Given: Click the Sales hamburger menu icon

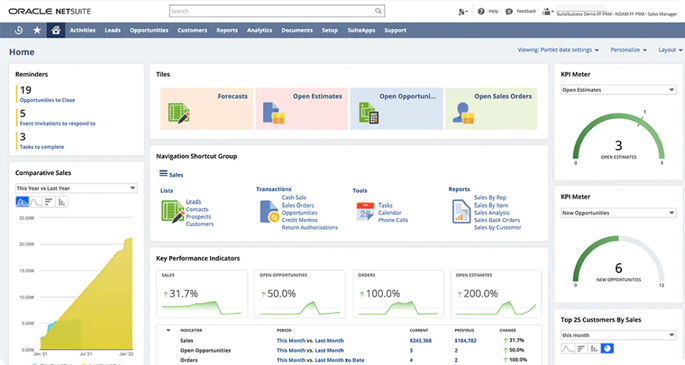Looking at the screenshot, I should click(163, 174).
